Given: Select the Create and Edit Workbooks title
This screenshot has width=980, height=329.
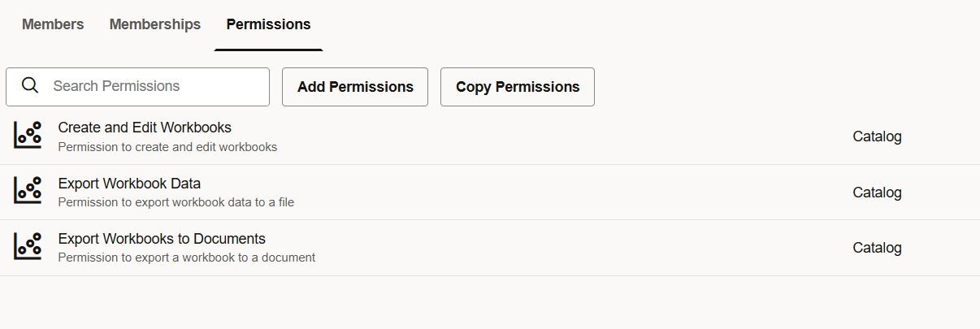Looking at the screenshot, I should pyautogui.click(x=145, y=128).
